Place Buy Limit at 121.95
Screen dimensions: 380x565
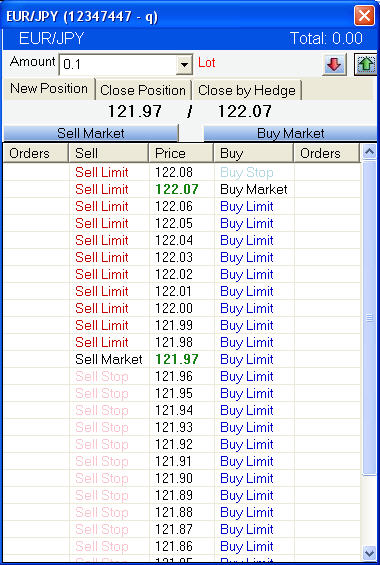coord(247,393)
